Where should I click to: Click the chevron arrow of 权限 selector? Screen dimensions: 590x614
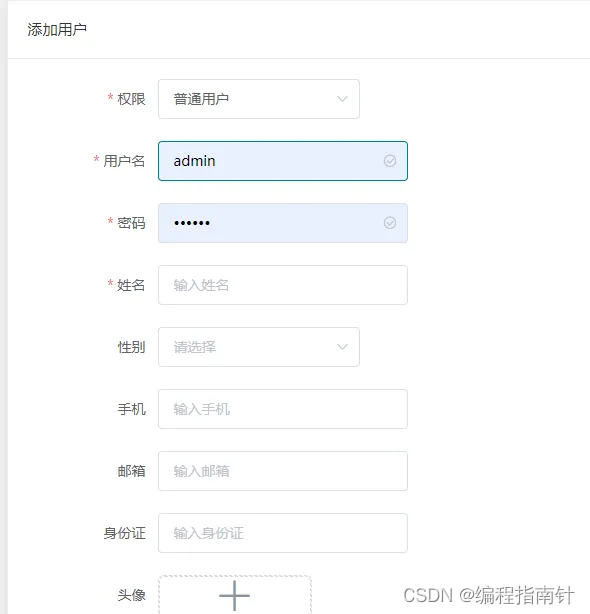(343, 99)
